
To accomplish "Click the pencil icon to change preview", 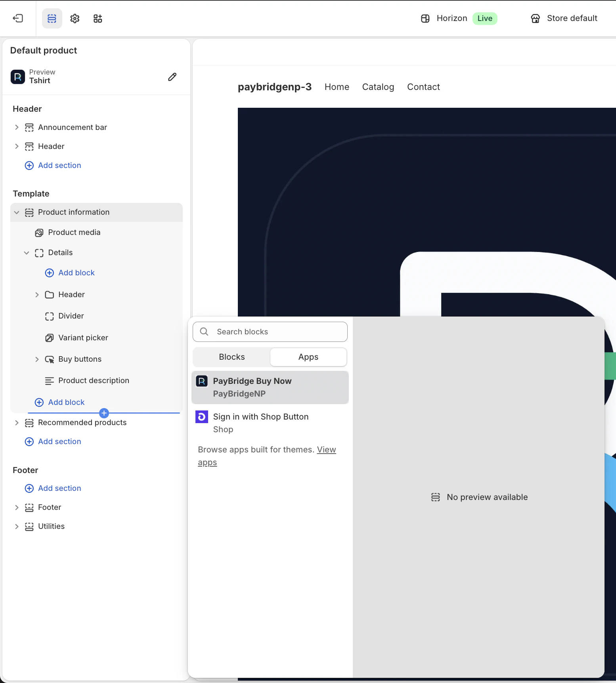I will (x=172, y=77).
